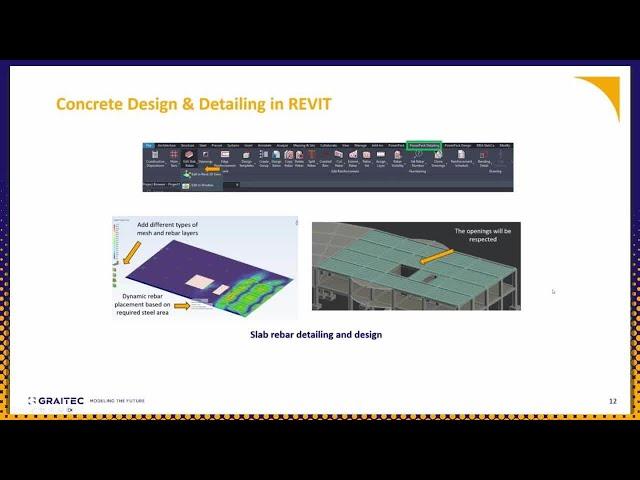Screen dimensions: 640x480
Task: Open the Modify ribbon tab
Action: click(x=505, y=146)
